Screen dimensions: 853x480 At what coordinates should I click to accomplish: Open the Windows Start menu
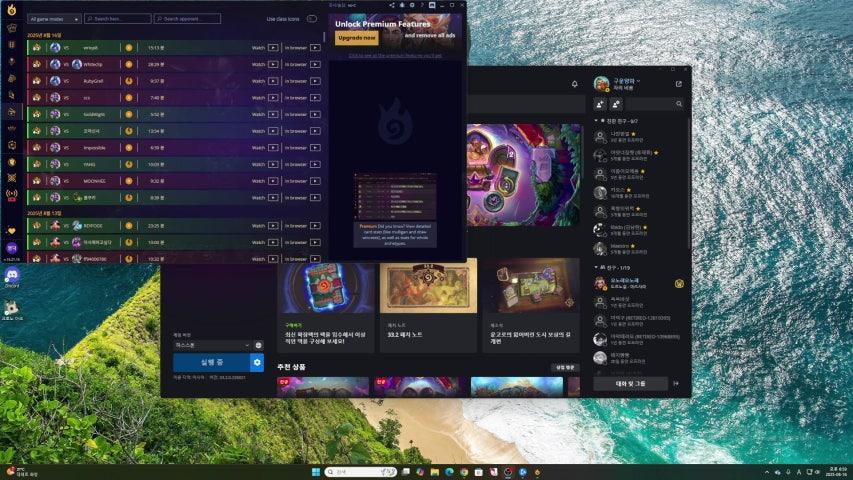[316, 472]
